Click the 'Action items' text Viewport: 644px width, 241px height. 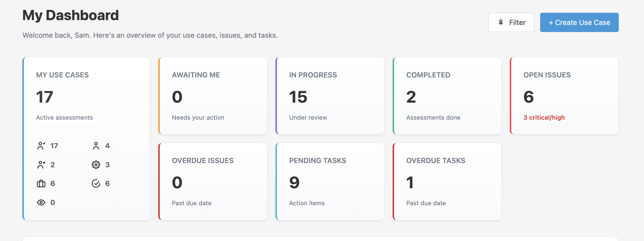pyautogui.click(x=307, y=203)
